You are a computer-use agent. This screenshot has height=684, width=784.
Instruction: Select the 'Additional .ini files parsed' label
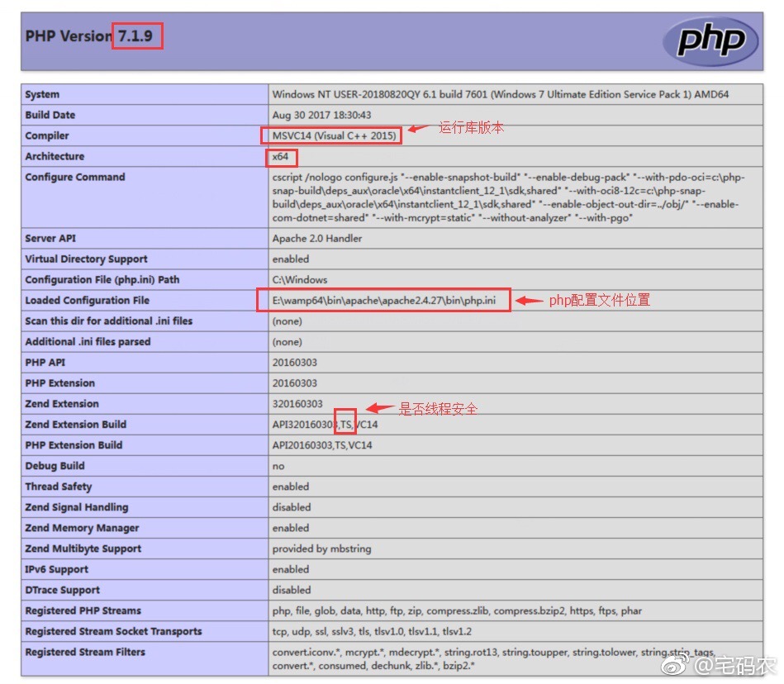[x=88, y=342]
